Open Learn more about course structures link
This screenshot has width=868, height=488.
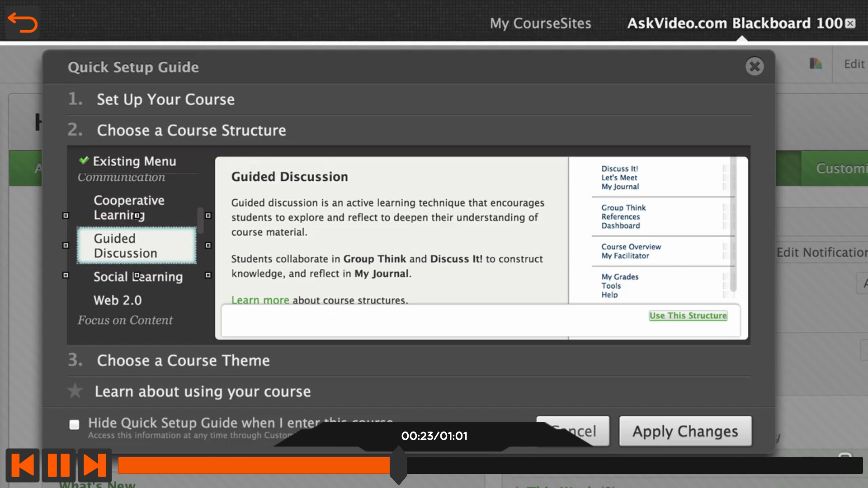coord(260,300)
